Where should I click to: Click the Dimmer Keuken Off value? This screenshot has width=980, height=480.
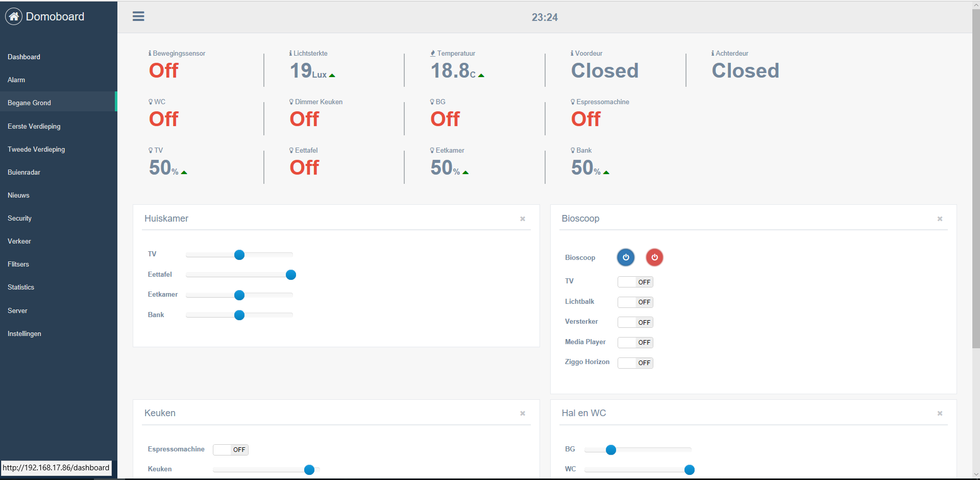pos(304,119)
